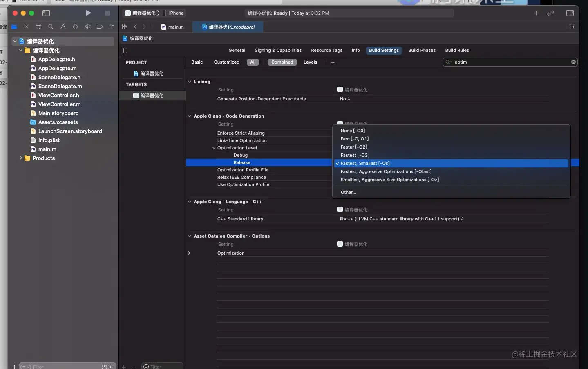This screenshot has height=369, width=588.
Task: Add a new target
Action: (x=124, y=367)
